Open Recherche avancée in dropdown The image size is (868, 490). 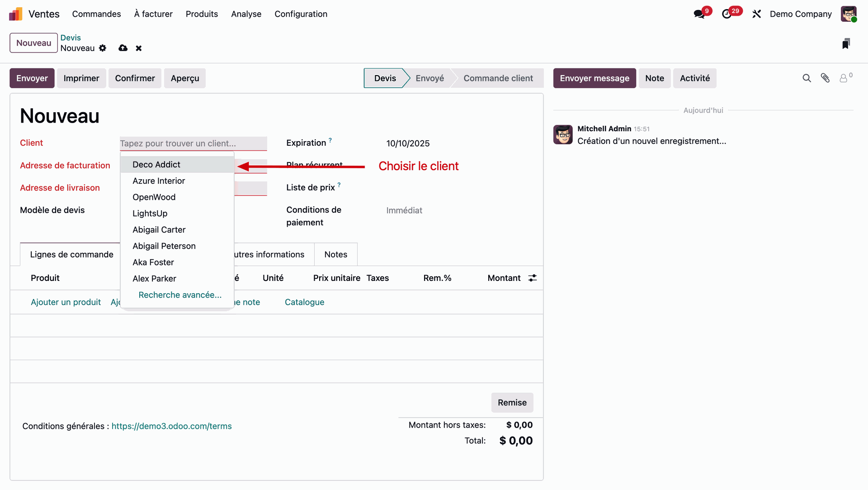tap(180, 295)
